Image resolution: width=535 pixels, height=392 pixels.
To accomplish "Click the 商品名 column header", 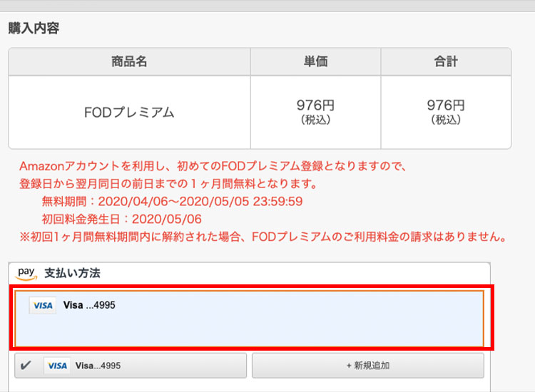I will (x=129, y=62).
